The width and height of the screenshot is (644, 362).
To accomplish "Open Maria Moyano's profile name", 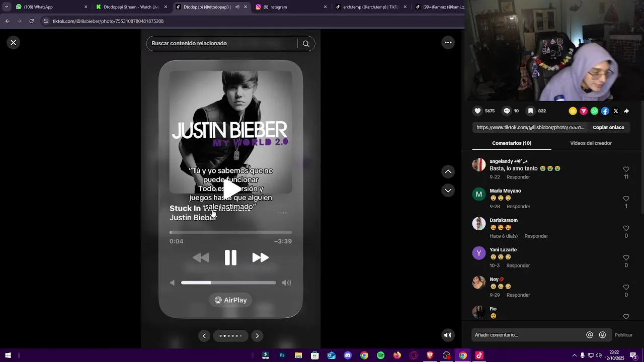I will point(505,191).
